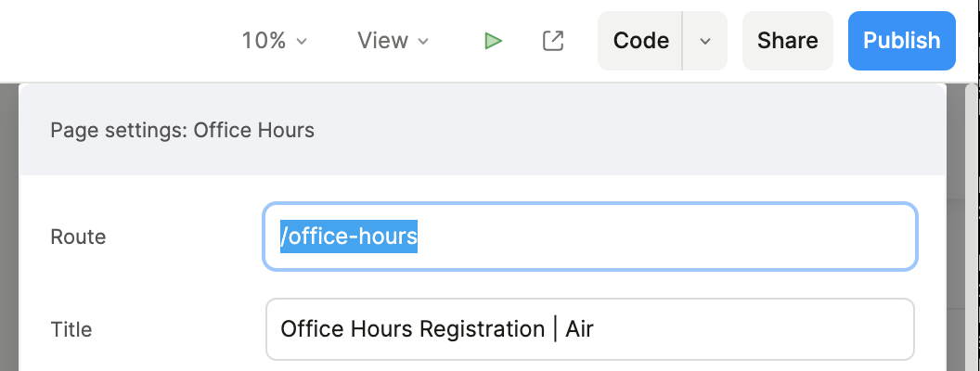Click the vertical scrollbar at right edge
980x371 pixels.
point(972,223)
